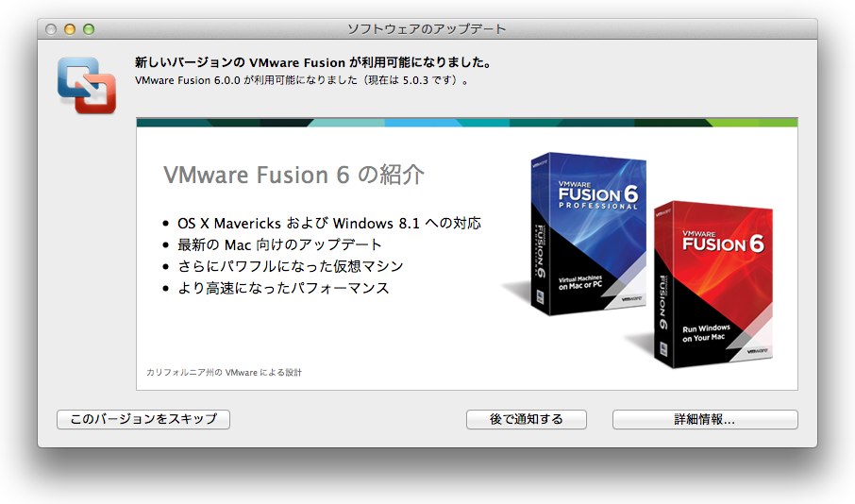This screenshot has width=855, height=504.
Task: Select the OS X Mavericks bullet item
Action: [328, 223]
